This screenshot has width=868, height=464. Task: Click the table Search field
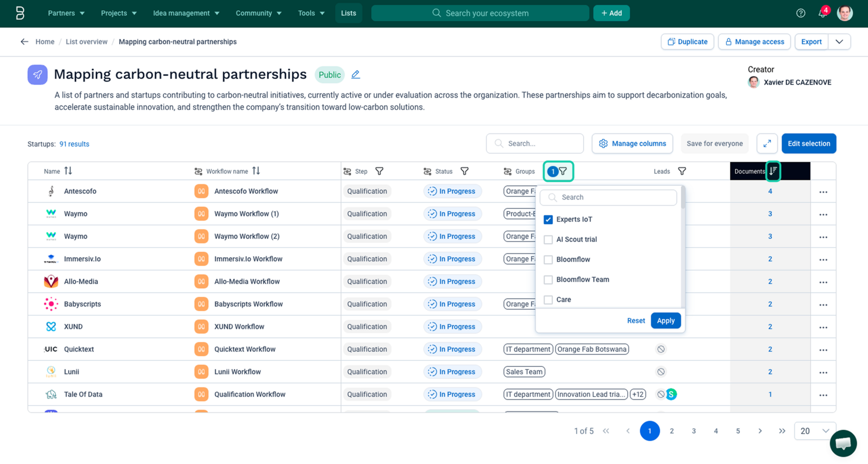coord(535,144)
